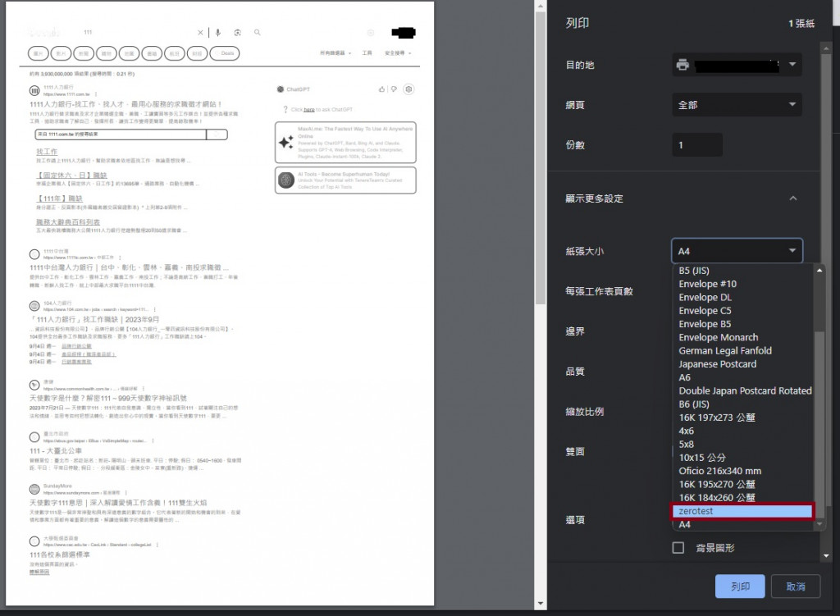Click the 取消 cancel button

point(796,586)
